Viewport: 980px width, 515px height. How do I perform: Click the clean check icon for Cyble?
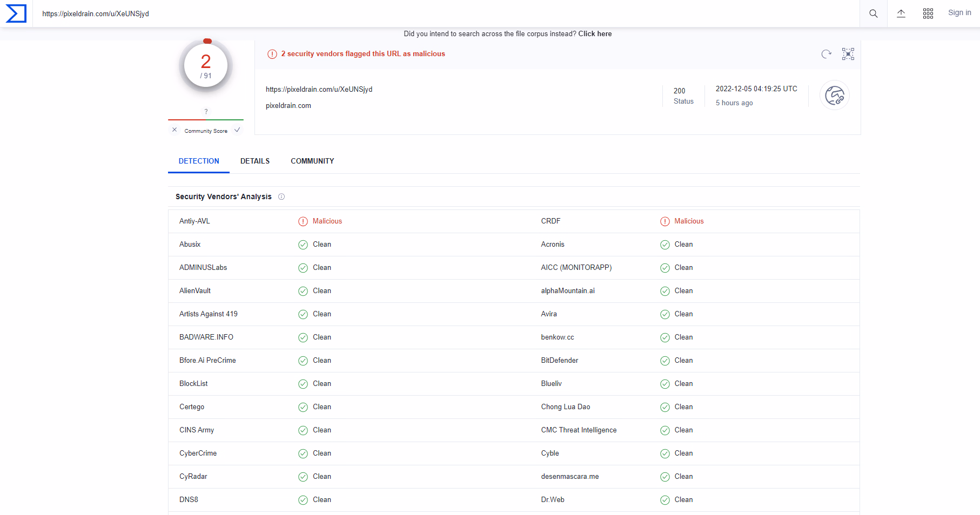(665, 453)
